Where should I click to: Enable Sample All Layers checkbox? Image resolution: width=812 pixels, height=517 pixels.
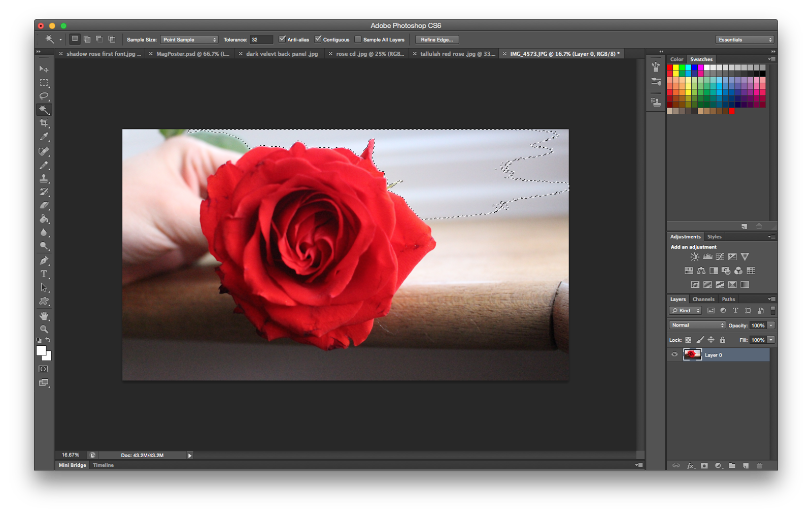pos(358,39)
